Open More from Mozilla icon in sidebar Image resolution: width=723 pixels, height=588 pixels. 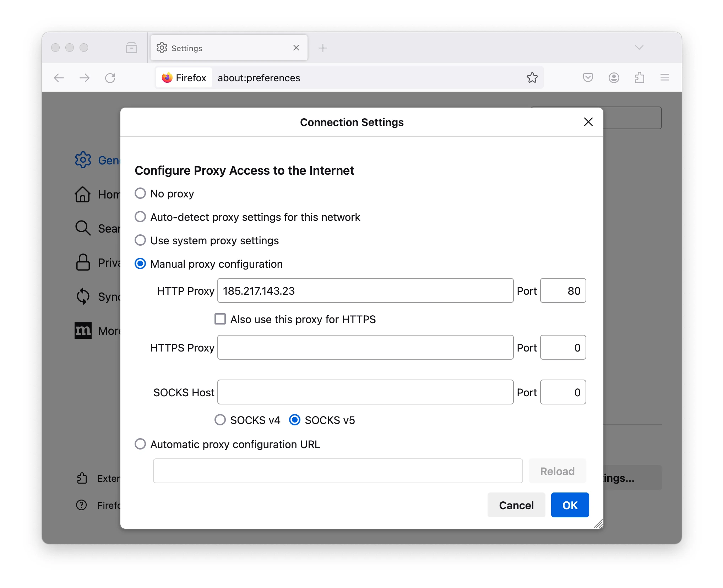click(83, 331)
